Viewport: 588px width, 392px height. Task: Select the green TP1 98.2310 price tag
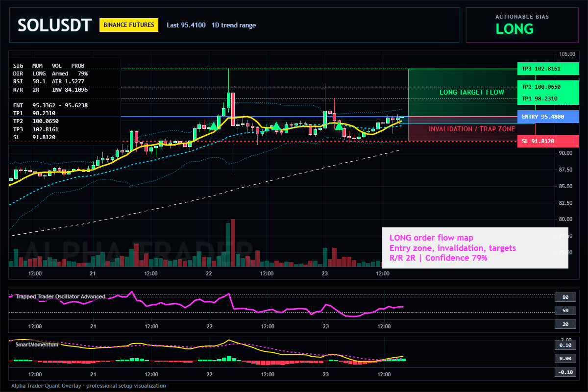click(x=548, y=98)
